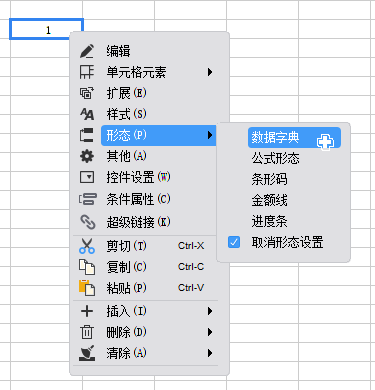Click the cell element icon beside 单元格元素

coord(87,72)
